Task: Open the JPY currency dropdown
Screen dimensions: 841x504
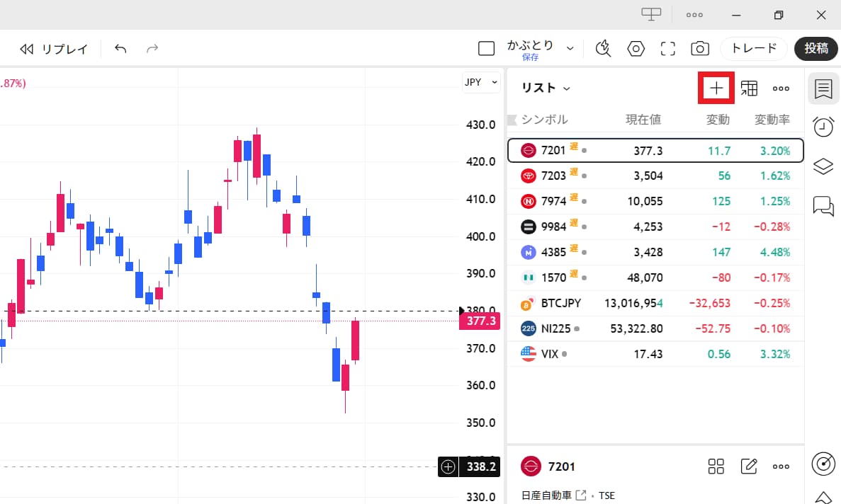Action: click(481, 82)
